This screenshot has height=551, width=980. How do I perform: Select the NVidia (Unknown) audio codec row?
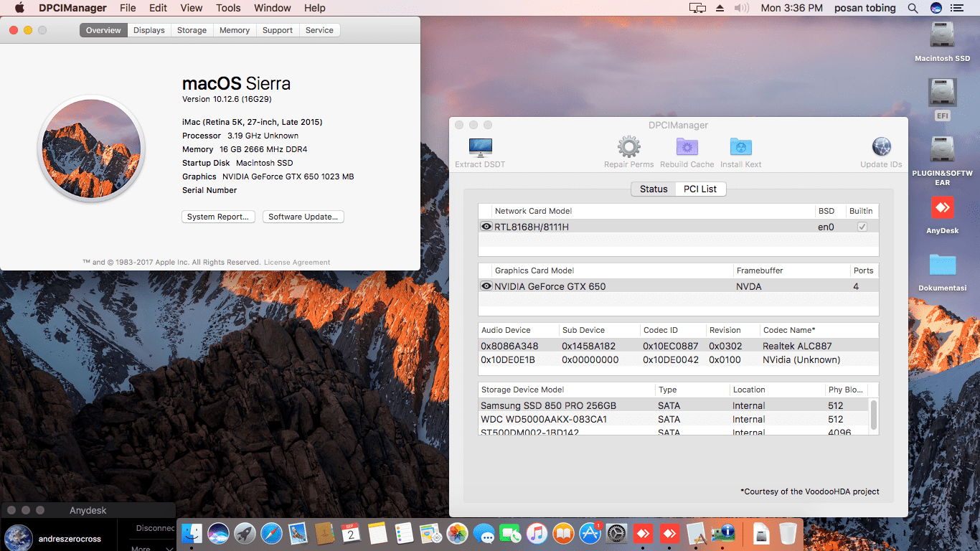(678, 359)
